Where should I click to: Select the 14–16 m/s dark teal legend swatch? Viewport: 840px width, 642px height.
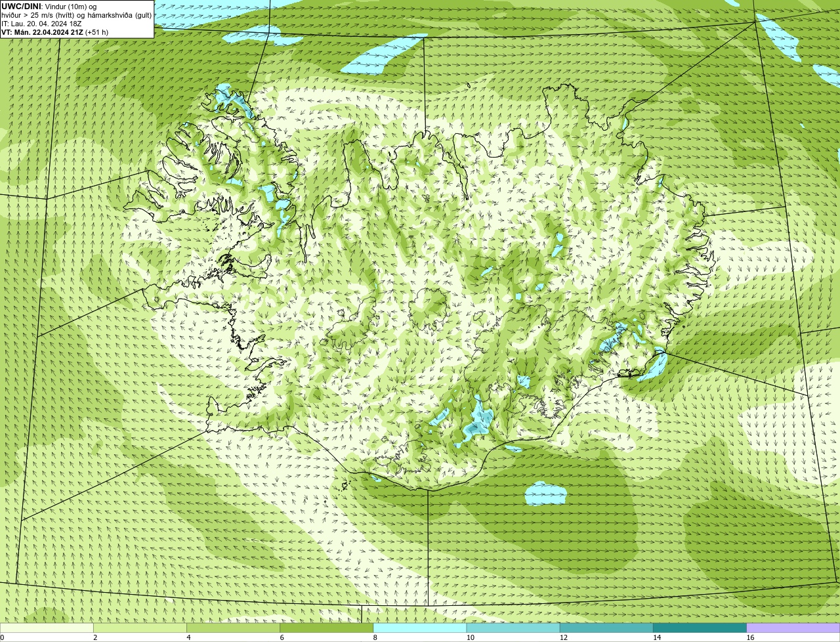tap(700, 628)
